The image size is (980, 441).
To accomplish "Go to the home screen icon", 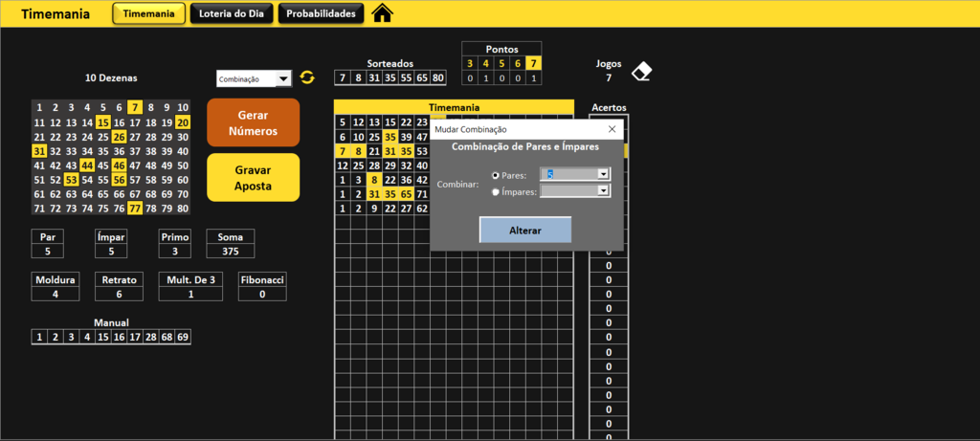I will pos(383,13).
